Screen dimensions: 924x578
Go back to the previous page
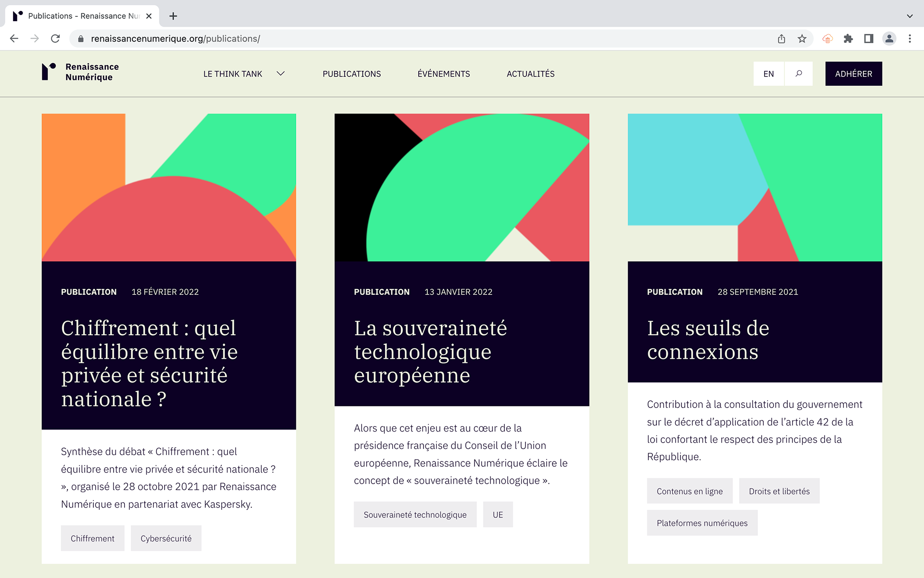[x=14, y=39]
